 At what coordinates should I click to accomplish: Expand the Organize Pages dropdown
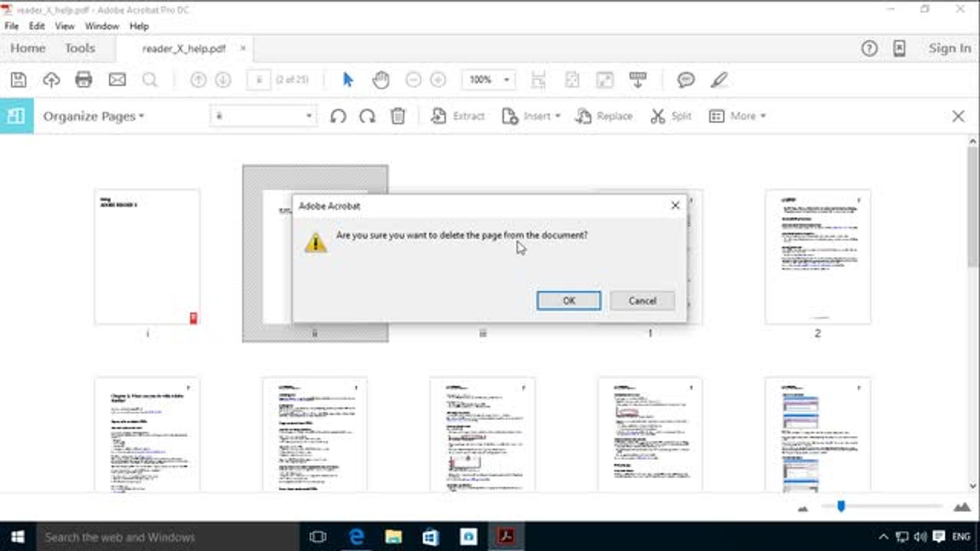click(x=93, y=116)
